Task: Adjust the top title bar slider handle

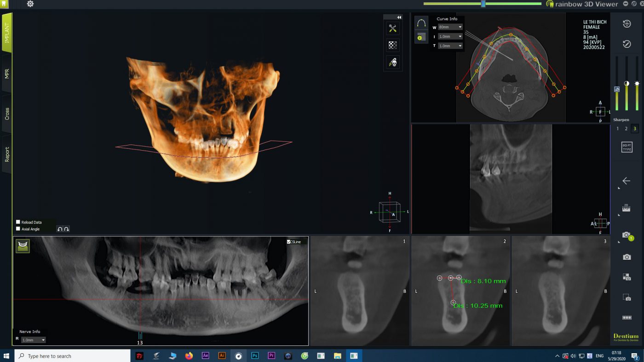Action: point(483,4)
